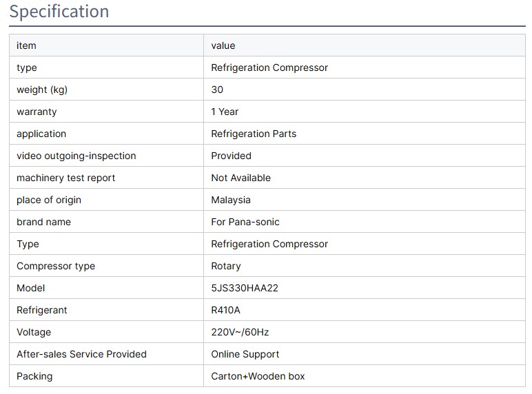
Task: Click the 'After-sales Service Provided' label
Action: tap(81, 354)
